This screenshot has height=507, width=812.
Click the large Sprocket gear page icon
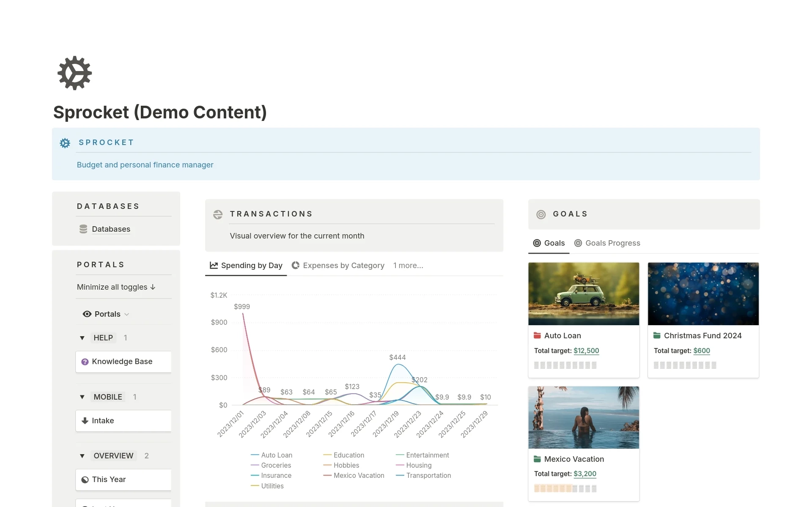click(74, 73)
